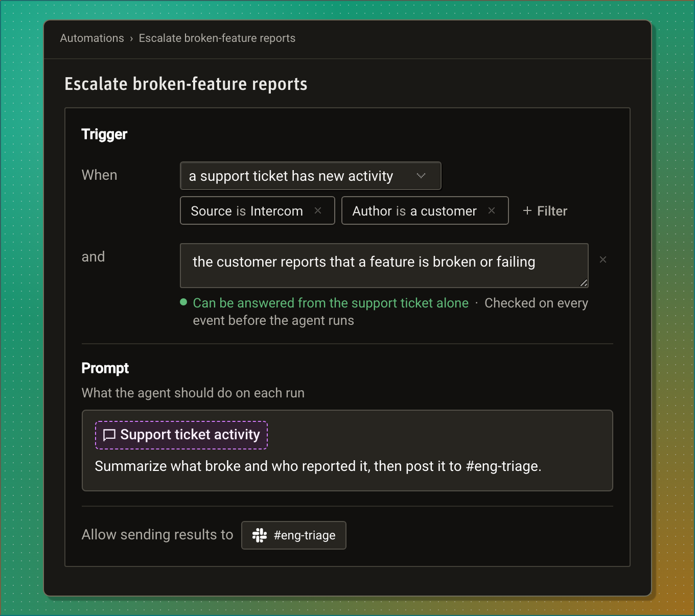The image size is (695, 616).
Task: Click the 'and' condition label
Action: 93,257
